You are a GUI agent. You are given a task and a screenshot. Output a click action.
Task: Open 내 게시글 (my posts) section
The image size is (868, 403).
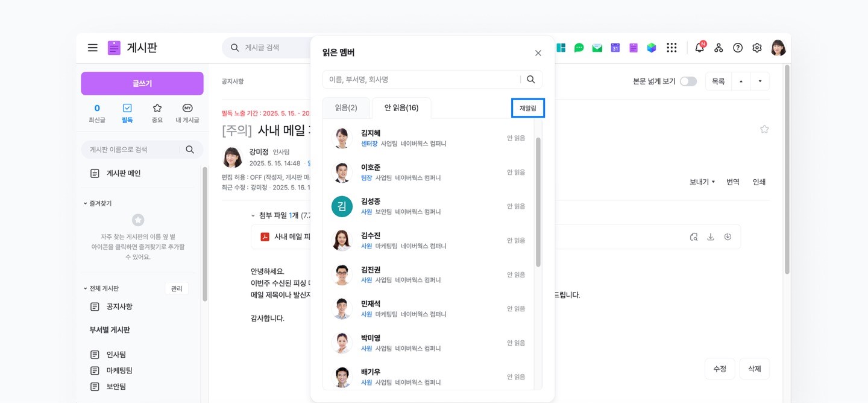[x=187, y=112]
